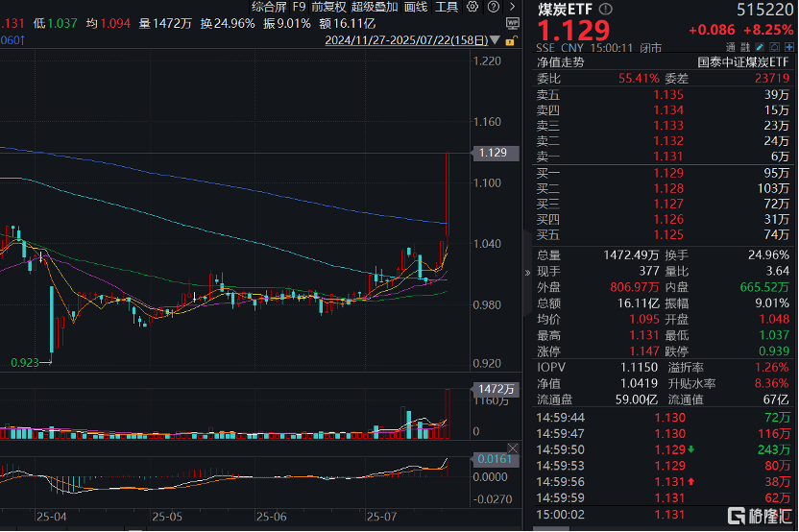Select the 卖三 1.133 order row
This screenshot has width=799, height=532.
(x=663, y=126)
